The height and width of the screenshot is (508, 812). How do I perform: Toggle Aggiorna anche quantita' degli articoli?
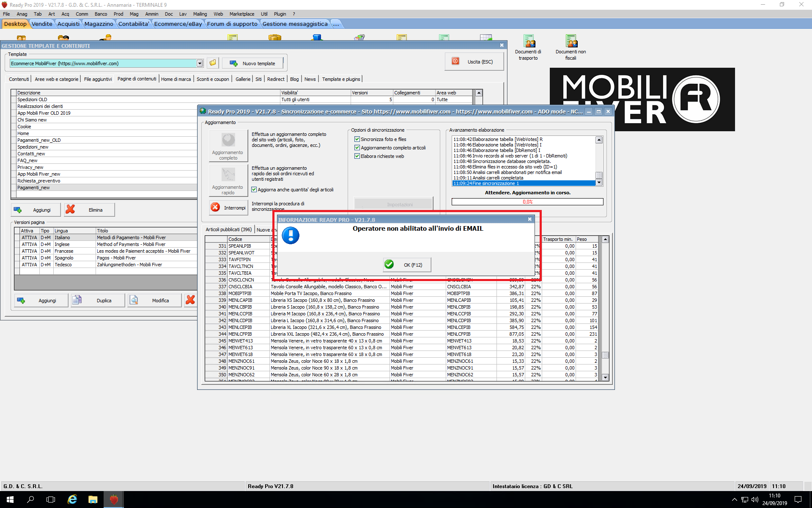coord(254,190)
